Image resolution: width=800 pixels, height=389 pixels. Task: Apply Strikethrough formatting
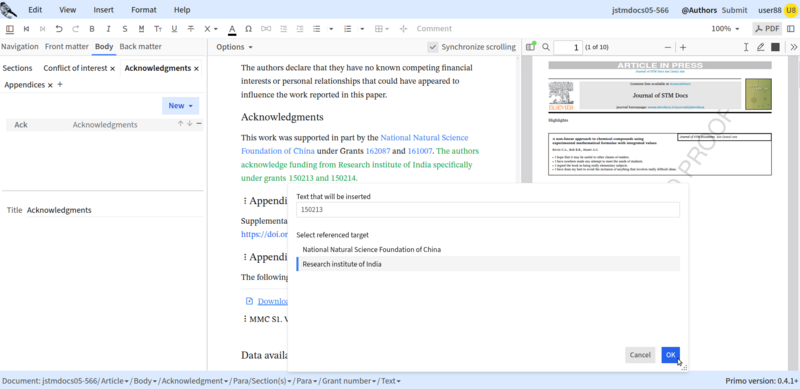coord(191,29)
